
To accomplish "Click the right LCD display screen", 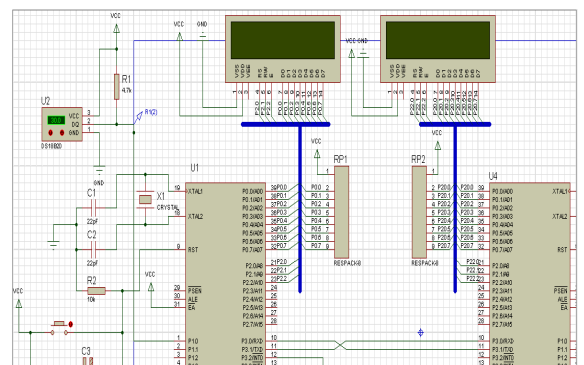I will (x=438, y=40).
